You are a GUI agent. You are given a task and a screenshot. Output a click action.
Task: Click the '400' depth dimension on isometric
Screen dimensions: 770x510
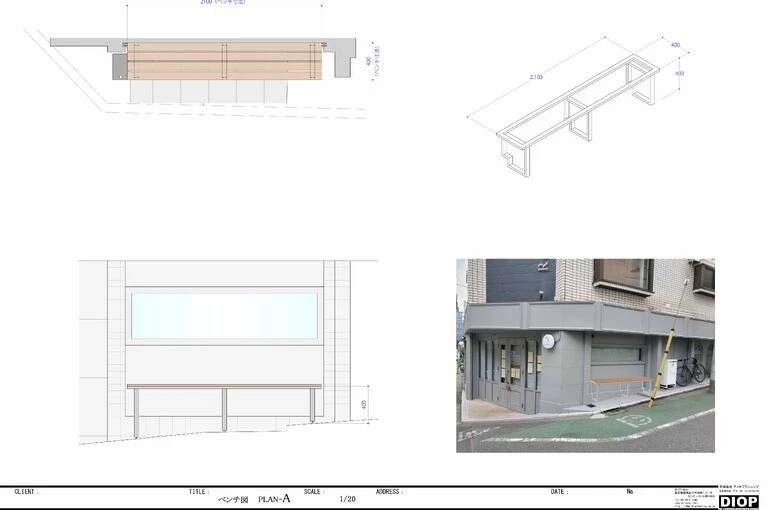675,45
